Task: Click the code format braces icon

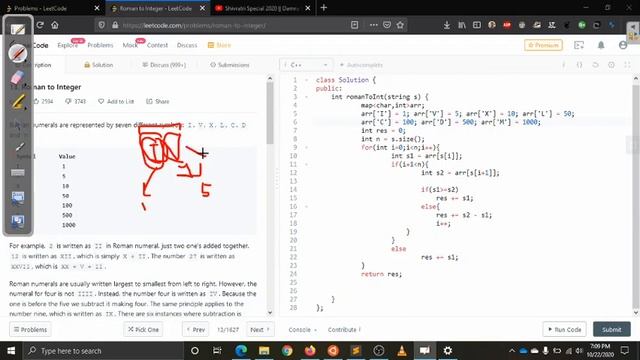Action: coord(580,65)
